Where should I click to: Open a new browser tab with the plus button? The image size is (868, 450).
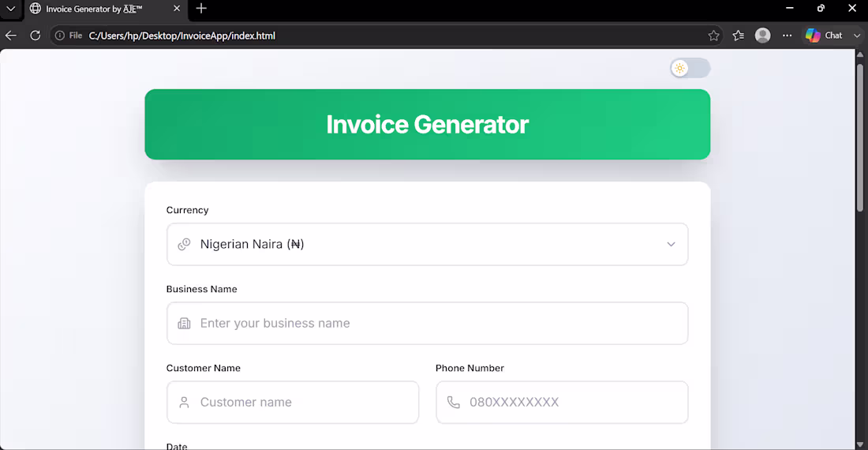[x=201, y=9]
